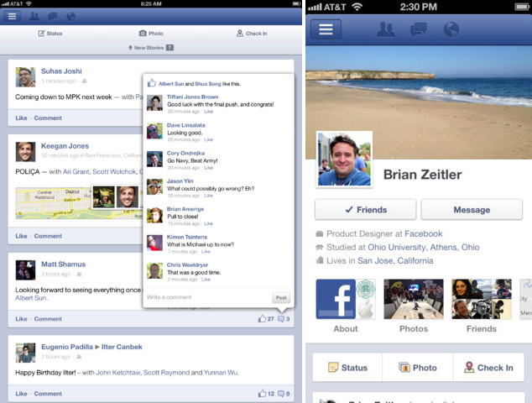Like Suhas Joshi's post

point(21,118)
